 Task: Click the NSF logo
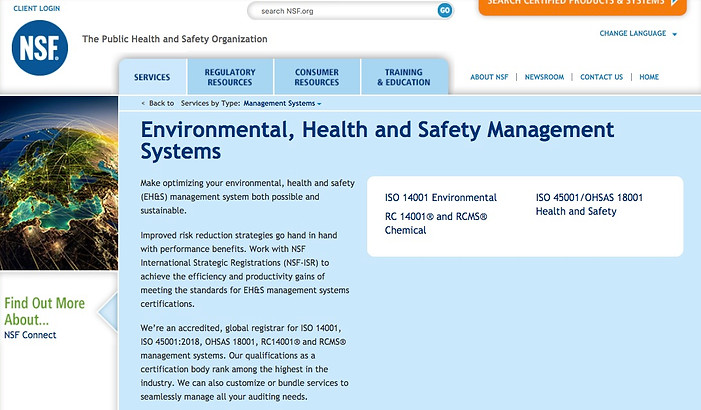pyautogui.click(x=40, y=48)
